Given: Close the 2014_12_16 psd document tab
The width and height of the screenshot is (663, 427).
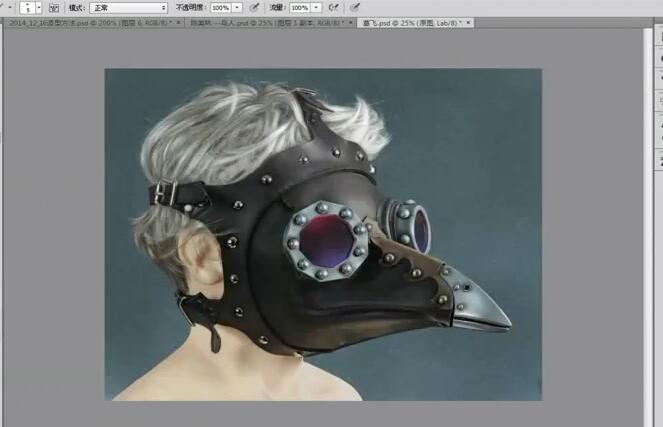Looking at the screenshot, I should click(x=178, y=22).
